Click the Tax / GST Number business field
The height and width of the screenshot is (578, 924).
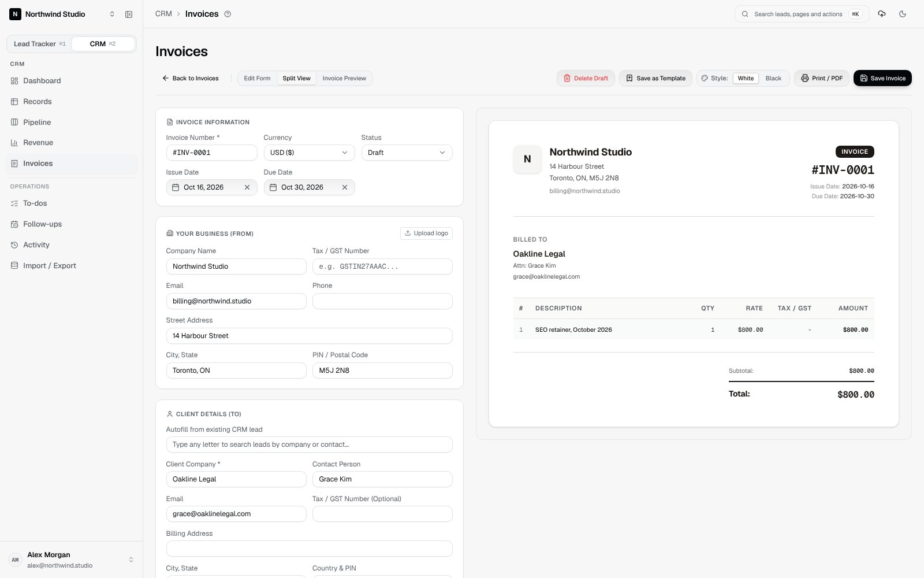[x=382, y=266]
